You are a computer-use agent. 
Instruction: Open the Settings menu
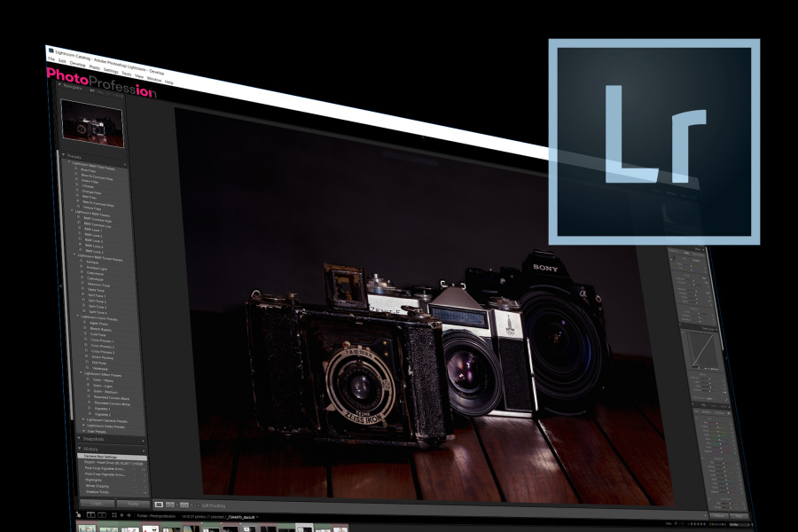point(111,70)
